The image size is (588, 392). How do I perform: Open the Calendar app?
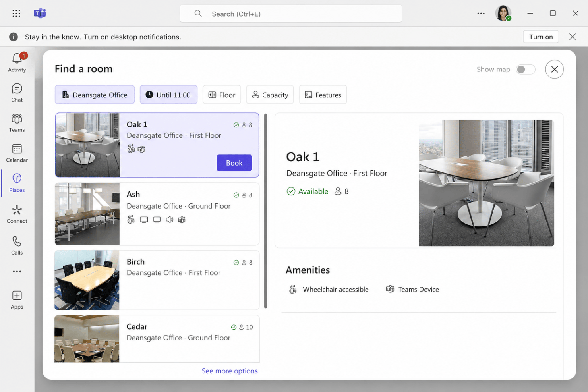tap(17, 153)
